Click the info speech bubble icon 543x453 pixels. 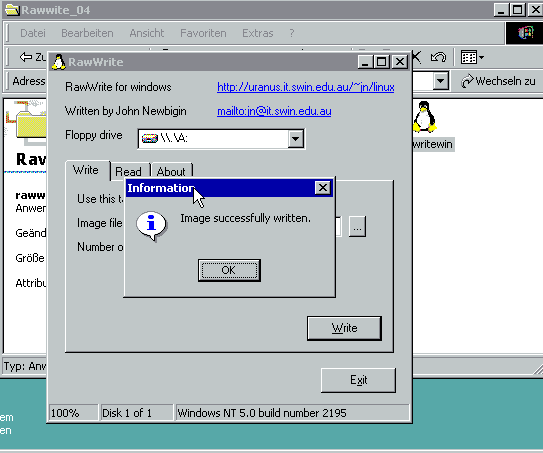pyautogui.click(x=151, y=225)
